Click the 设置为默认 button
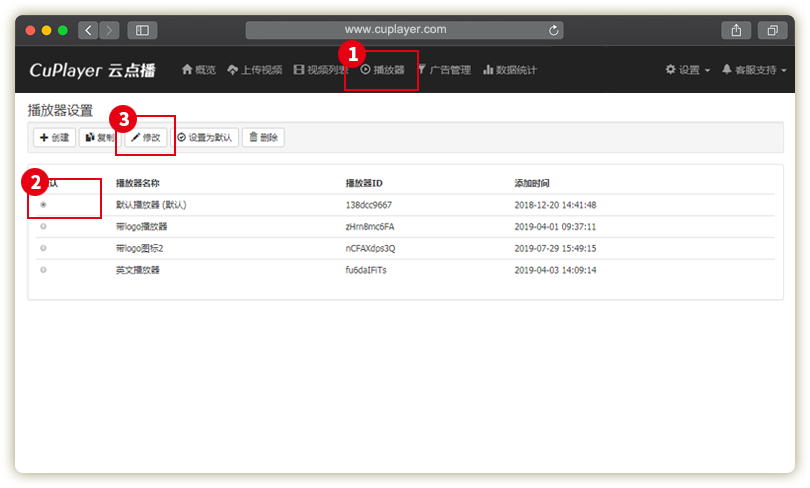This screenshot has height=488, width=810. pyautogui.click(x=205, y=138)
